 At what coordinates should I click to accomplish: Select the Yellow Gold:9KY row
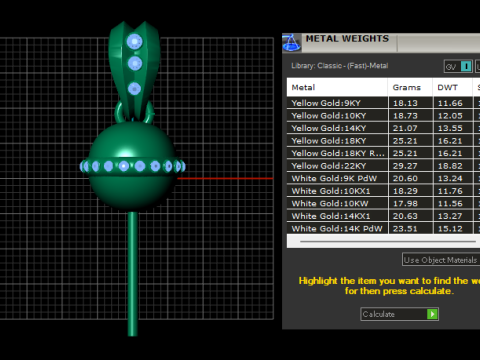point(383,103)
